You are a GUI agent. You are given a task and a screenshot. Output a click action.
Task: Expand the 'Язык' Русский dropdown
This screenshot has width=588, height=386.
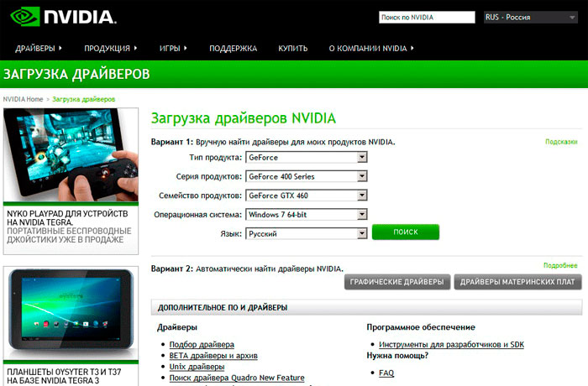307,234
